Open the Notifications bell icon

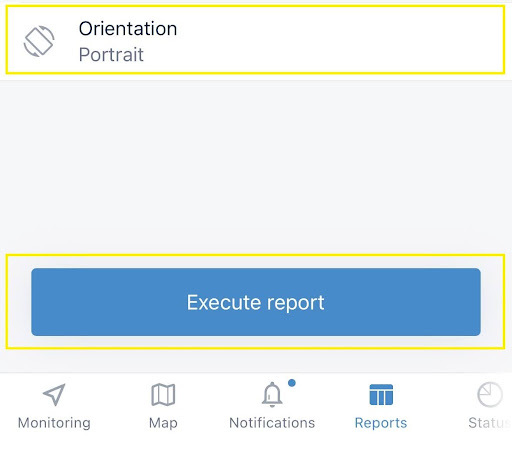[272, 395]
